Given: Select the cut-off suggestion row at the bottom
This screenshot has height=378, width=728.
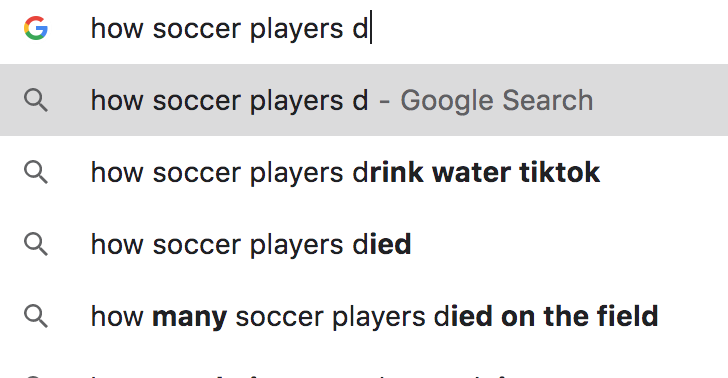Looking at the screenshot, I should click(x=364, y=373).
